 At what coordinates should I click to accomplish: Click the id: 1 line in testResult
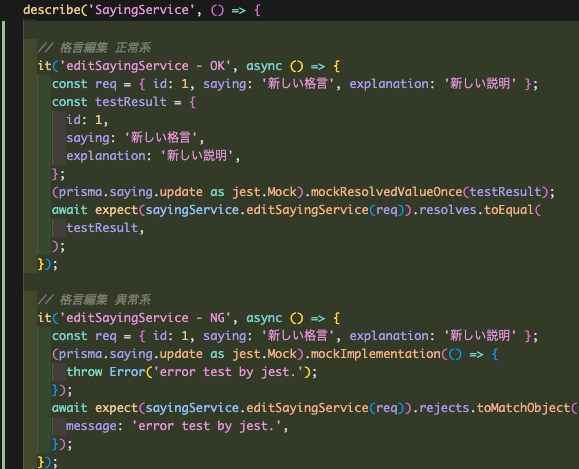click(x=87, y=120)
